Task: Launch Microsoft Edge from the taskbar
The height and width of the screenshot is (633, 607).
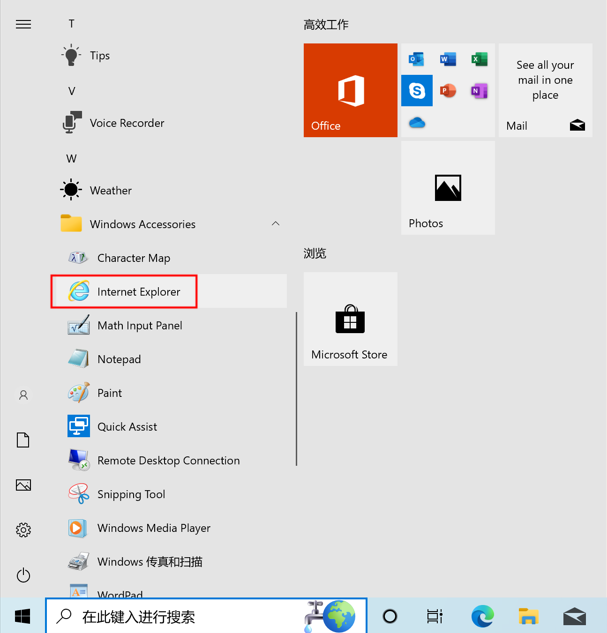Action: point(482,616)
